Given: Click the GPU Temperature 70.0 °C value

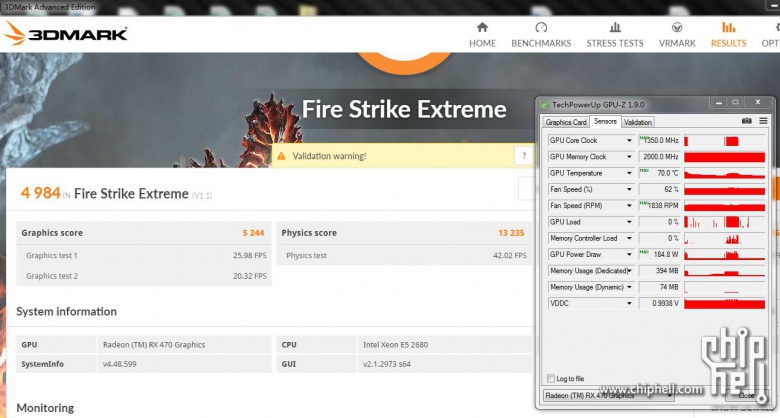Looking at the screenshot, I should coord(660,173).
